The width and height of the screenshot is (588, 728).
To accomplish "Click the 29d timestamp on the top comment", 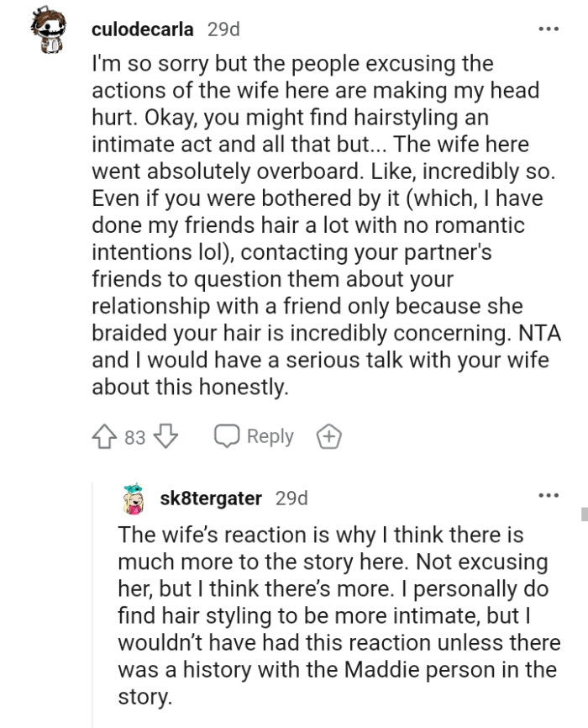I will coord(223,28).
